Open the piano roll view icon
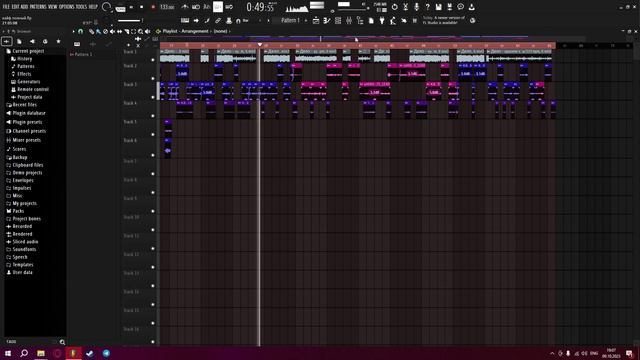This screenshot has width=640, height=360. coord(327,20)
